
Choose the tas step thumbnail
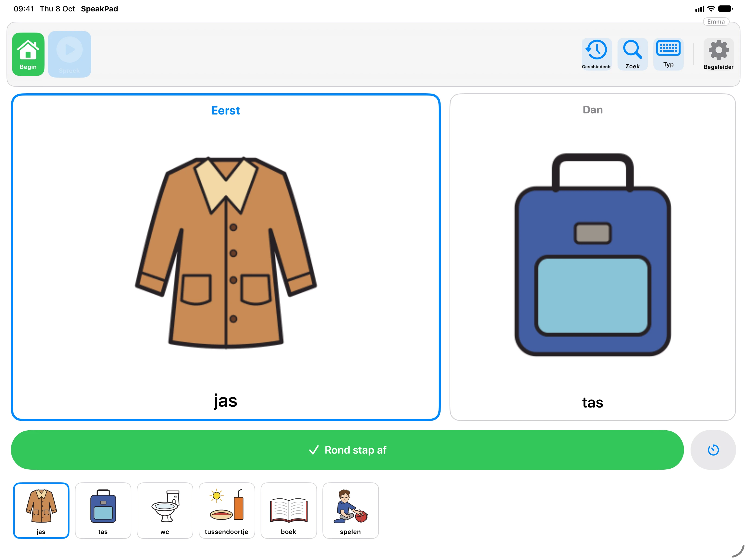pos(103,510)
